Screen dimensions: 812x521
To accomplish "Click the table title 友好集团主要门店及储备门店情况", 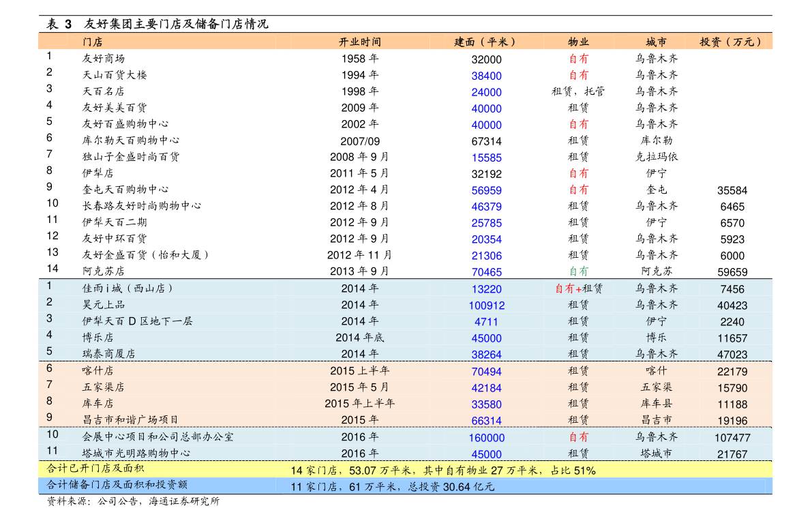I will click(x=176, y=25).
